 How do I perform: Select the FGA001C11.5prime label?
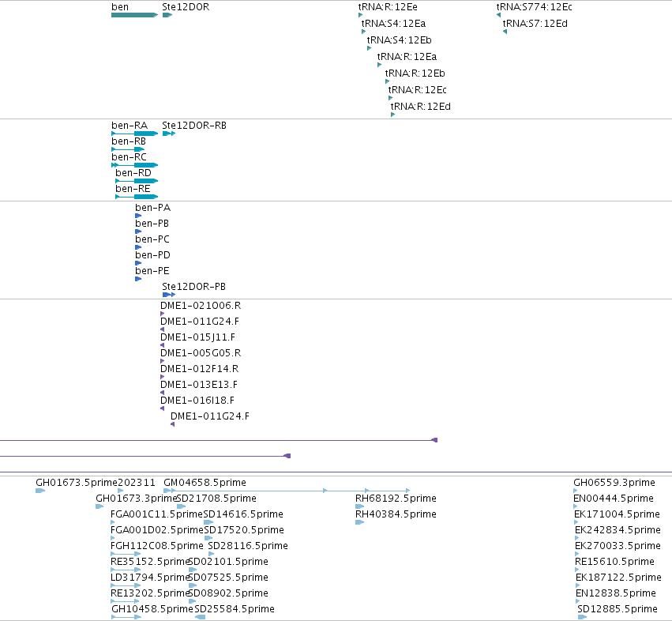point(156,514)
